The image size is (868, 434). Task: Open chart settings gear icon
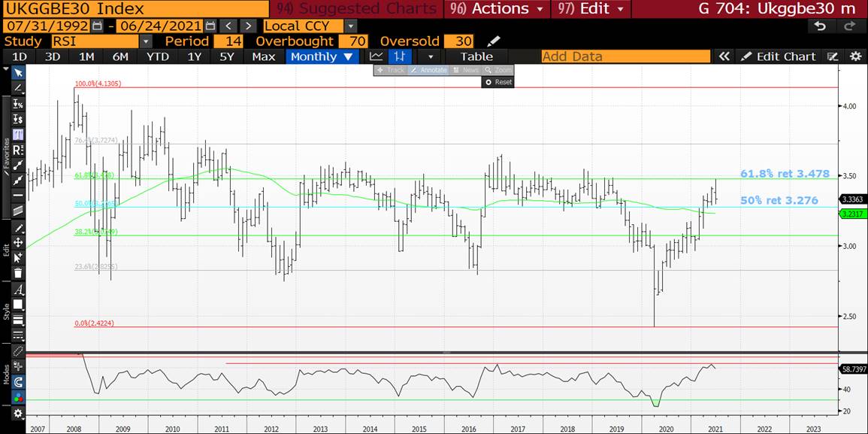(x=856, y=56)
